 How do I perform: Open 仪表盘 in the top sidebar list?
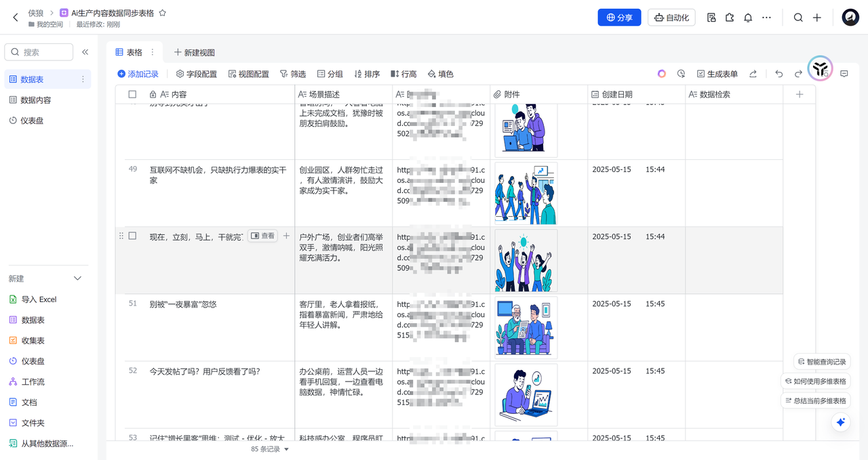[x=47, y=121]
